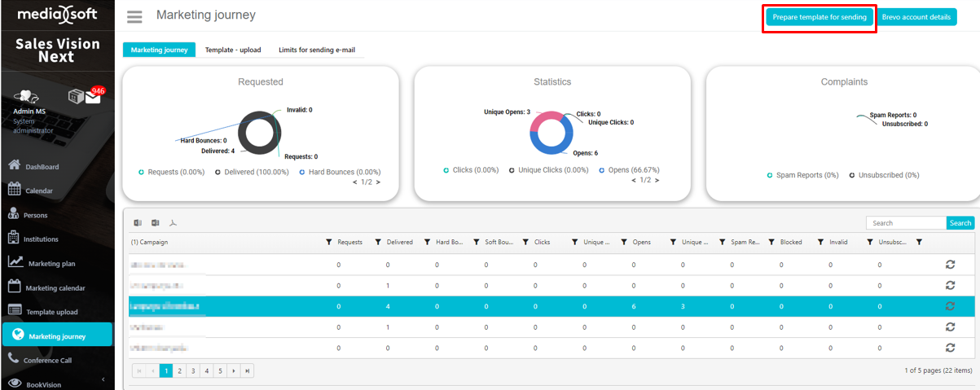The width and height of the screenshot is (980, 390).
Task: Open Limits for sending e-mail tab
Action: coord(316,50)
